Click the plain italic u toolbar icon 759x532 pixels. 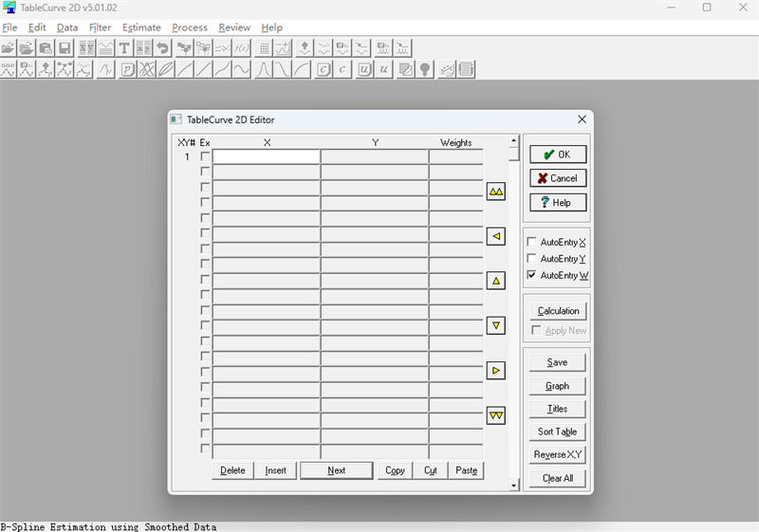pos(383,69)
